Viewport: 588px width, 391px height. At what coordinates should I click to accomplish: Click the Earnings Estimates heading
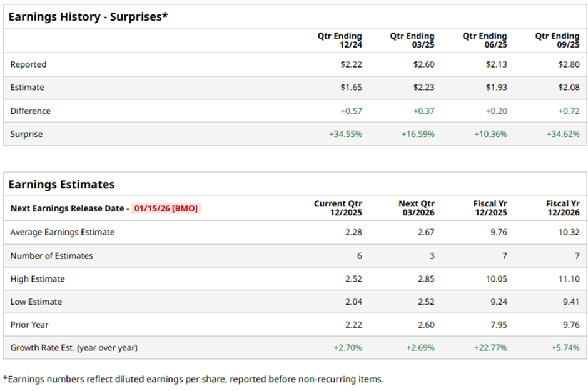(61, 185)
